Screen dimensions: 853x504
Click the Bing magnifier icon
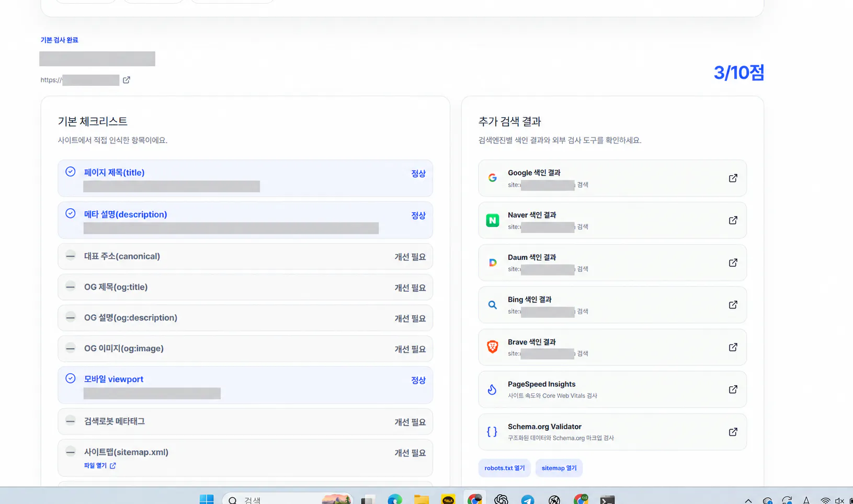tap(492, 305)
